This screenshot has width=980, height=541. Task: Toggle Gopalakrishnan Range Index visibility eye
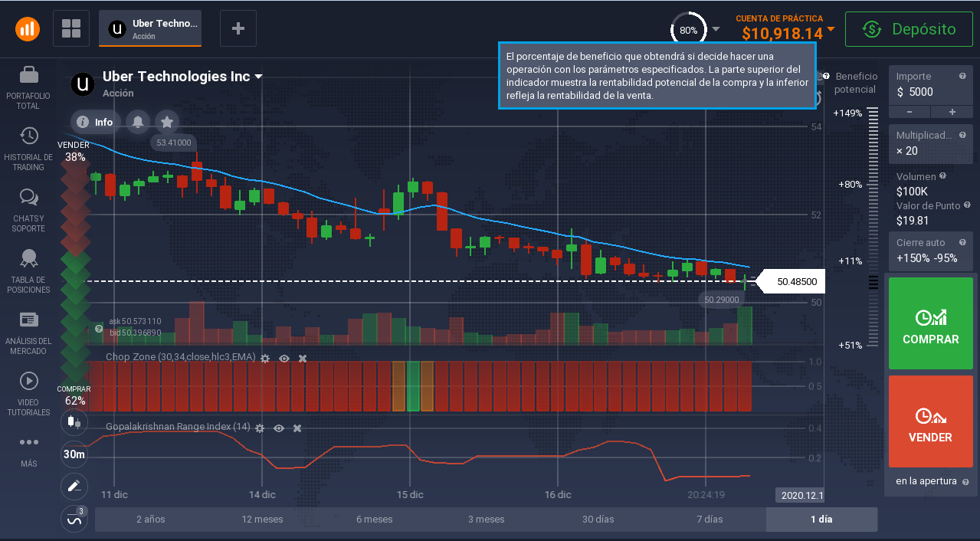279,428
